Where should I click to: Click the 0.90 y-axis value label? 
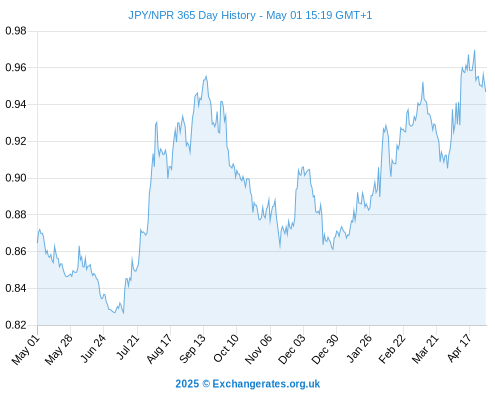(16, 178)
